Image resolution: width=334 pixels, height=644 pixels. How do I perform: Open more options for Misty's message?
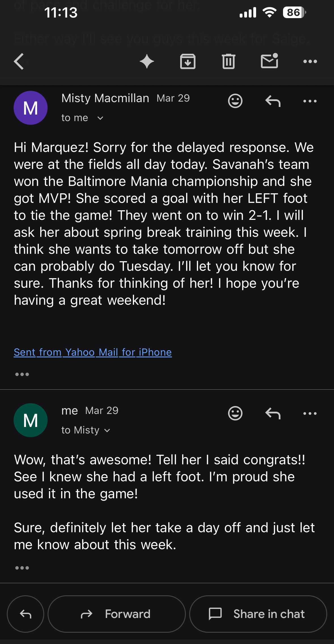310,101
